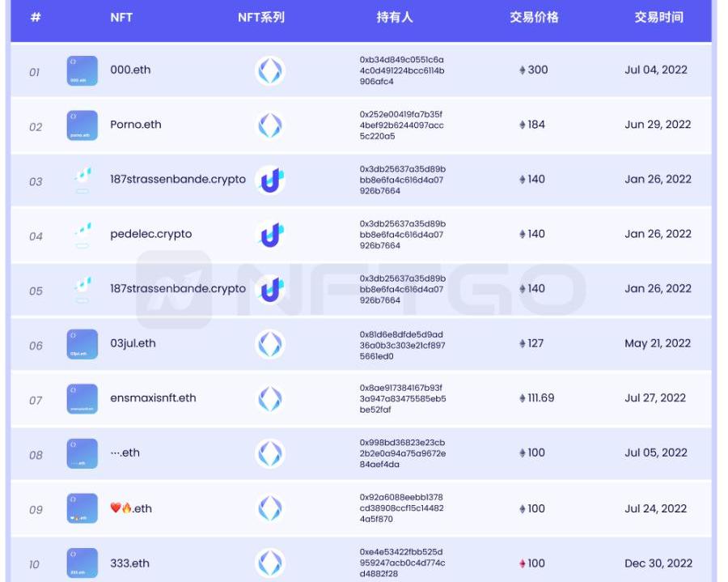The height and width of the screenshot is (582, 728).
Task: Click the ENS series icon for 333.eth
Action: pos(270,563)
